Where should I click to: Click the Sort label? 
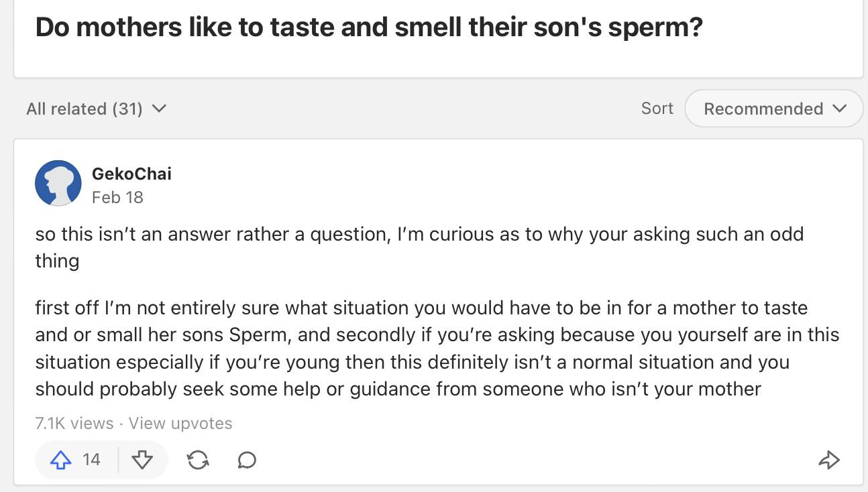click(657, 109)
